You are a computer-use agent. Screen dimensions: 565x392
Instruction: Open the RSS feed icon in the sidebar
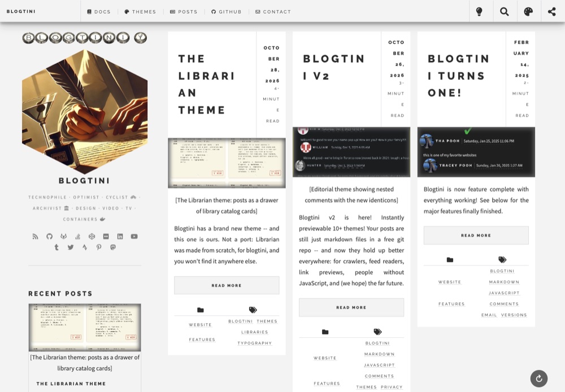(x=35, y=236)
